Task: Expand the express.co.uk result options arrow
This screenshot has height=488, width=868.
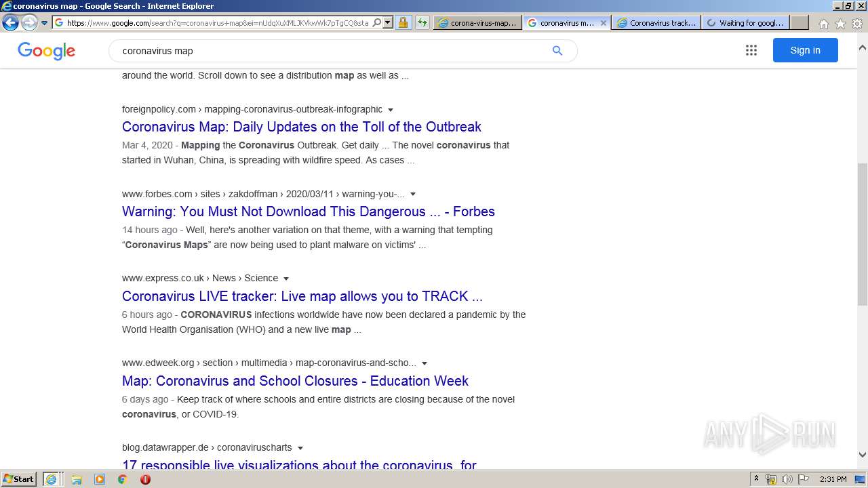Action: point(286,279)
